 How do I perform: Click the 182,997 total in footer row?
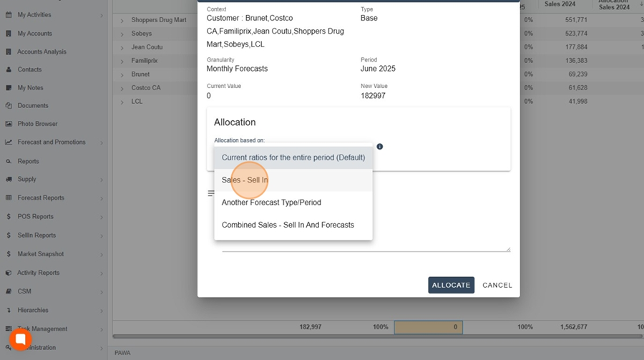[x=310, y=327]
